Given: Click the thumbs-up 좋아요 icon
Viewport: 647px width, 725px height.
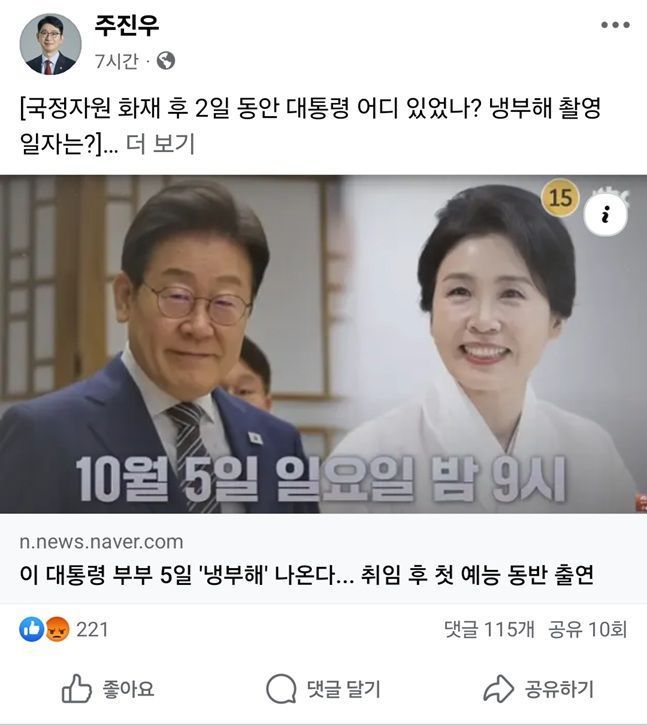Looking at the screenshot, I should 76,688.
